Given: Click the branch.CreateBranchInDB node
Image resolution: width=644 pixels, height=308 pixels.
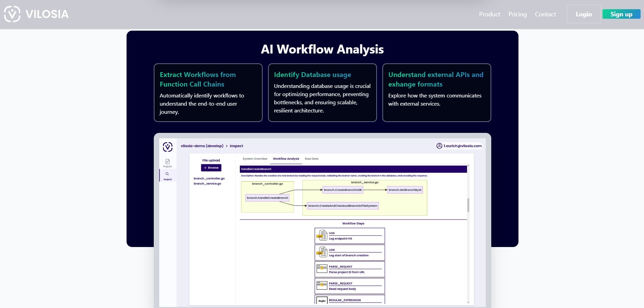Looking at the screenshot, I should (x=343, y=190).
